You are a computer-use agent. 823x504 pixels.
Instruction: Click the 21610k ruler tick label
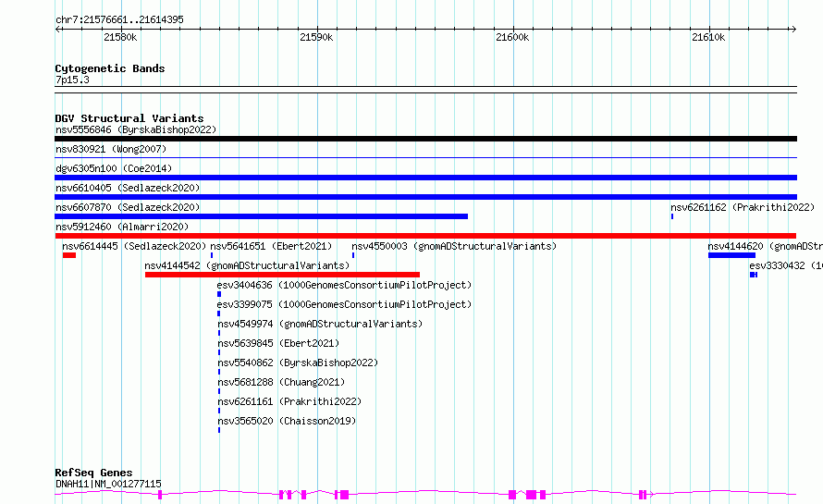[708, 37]
